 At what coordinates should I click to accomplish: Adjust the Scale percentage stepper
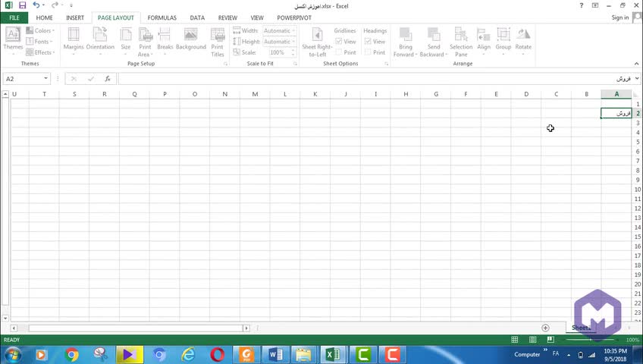click(293, 52)
